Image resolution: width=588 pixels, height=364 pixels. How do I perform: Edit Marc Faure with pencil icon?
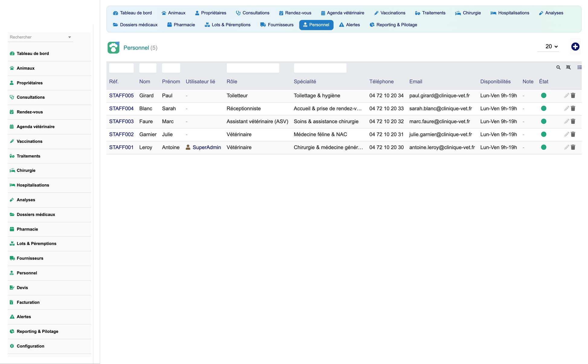[x=567, y=121]
